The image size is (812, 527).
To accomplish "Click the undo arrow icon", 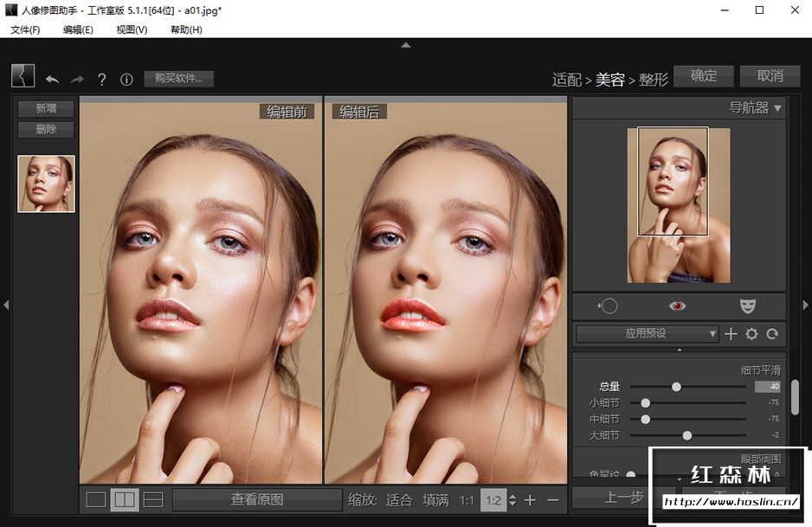I will click(53, 80).
